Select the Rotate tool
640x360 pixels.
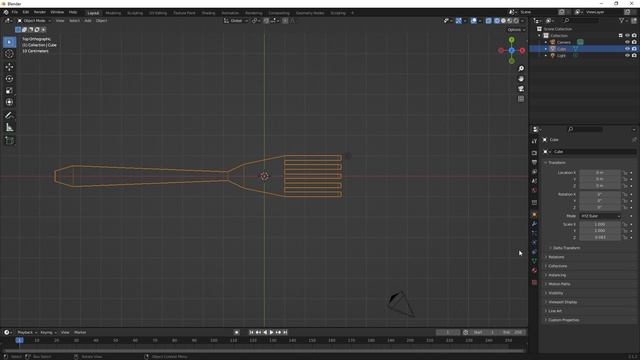[x=9, y=78]
